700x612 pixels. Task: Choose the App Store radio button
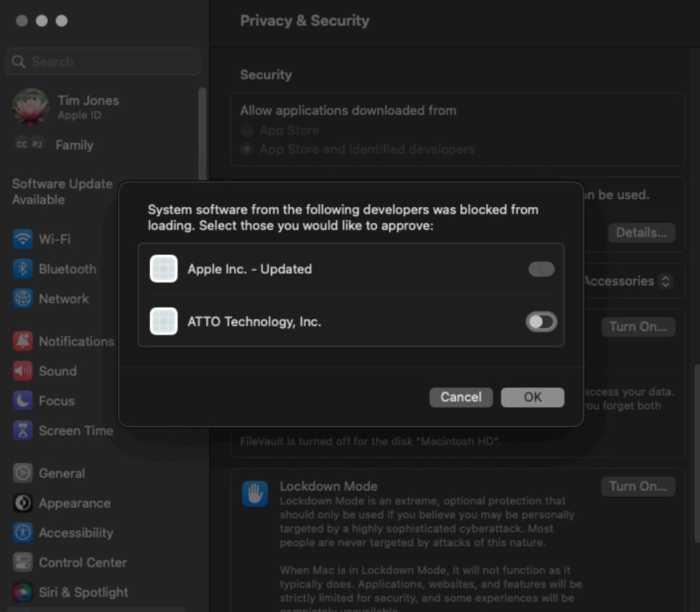248,130
